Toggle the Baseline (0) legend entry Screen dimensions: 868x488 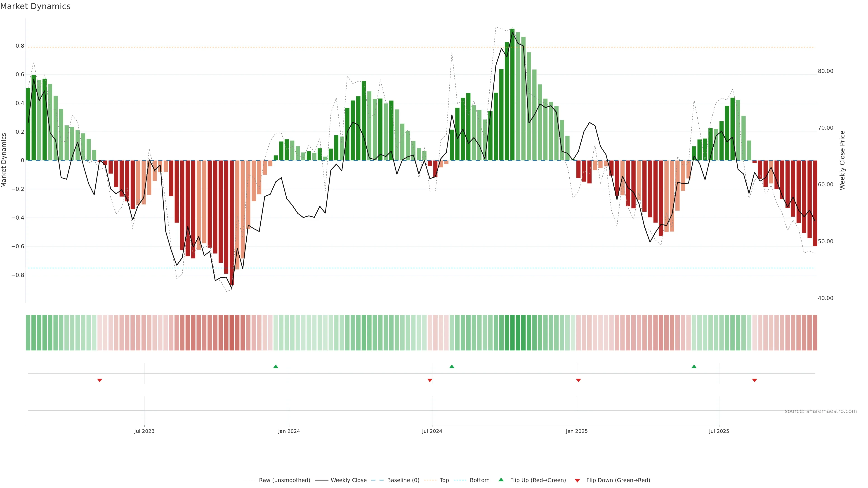click(403, 480)
